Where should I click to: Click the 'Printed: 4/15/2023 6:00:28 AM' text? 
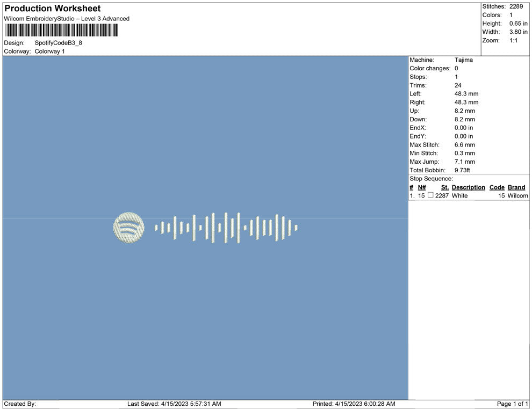(x=354, y=404)
